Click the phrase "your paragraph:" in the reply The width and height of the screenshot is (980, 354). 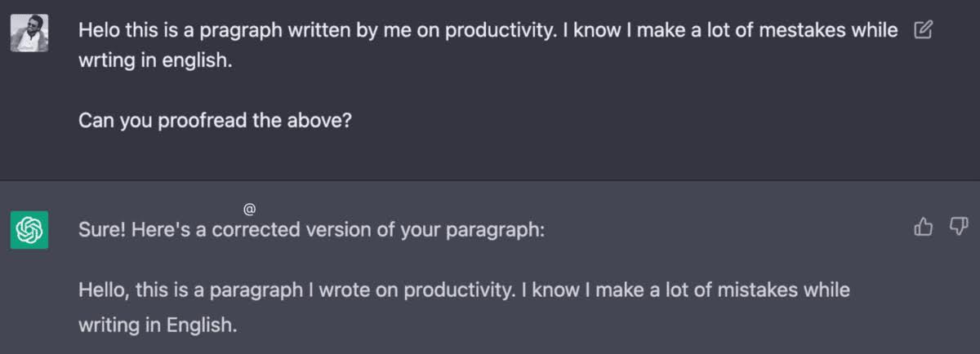click(472, 231)
